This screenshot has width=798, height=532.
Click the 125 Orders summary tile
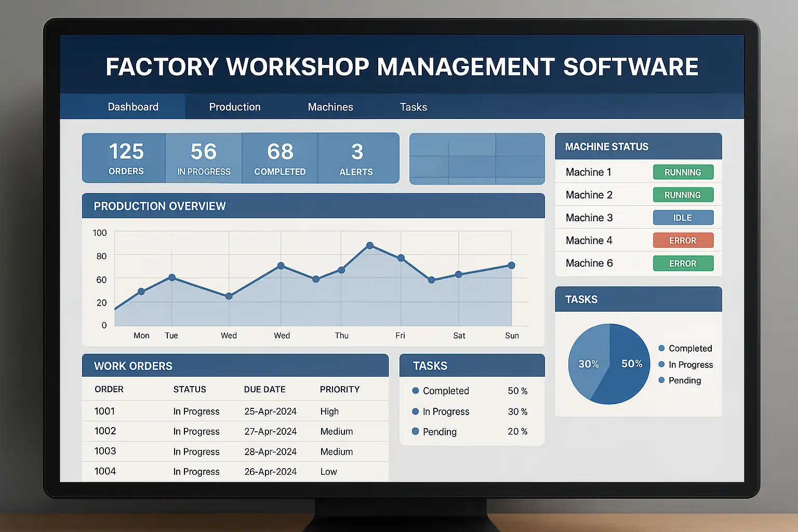click(x=126, y=158)
